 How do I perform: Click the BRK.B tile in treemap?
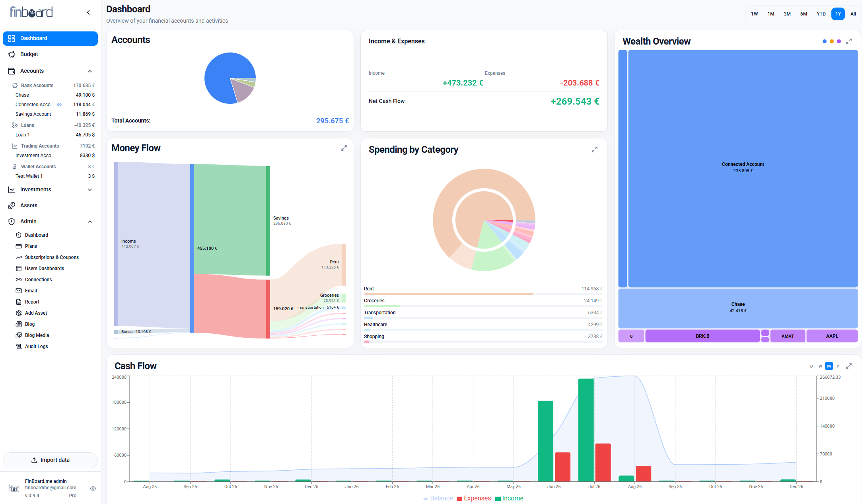tap(702, 336)
